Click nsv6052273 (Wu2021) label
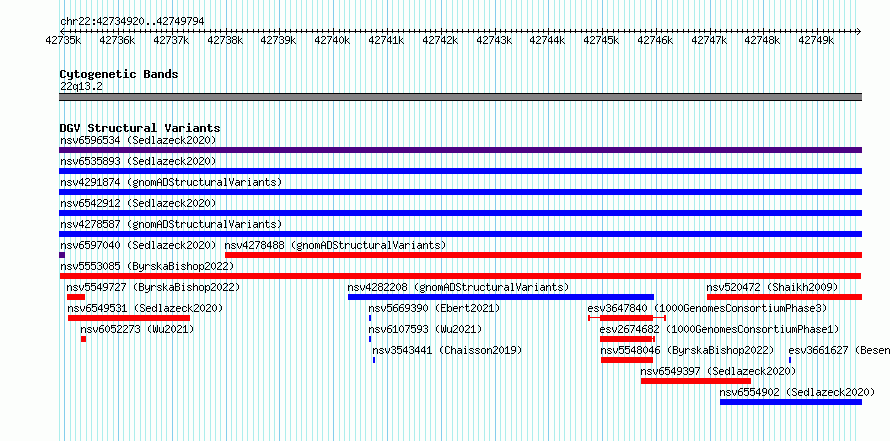 point(137,329)
